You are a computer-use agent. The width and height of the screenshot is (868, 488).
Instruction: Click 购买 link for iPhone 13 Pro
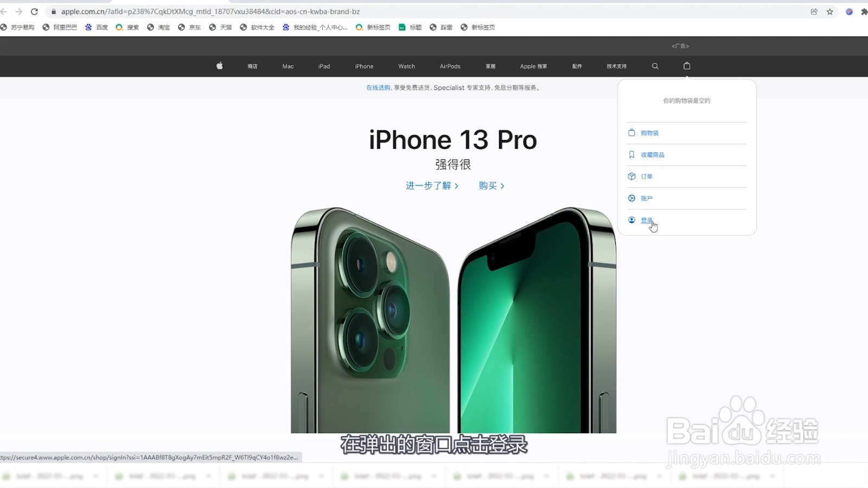[492, 185]
